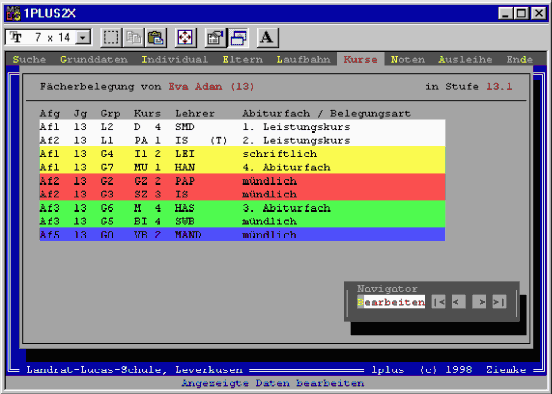The width and height of the screenshot is (552, 394).
Task: Select the blue mündlich row with MAND
Action: 242,234
